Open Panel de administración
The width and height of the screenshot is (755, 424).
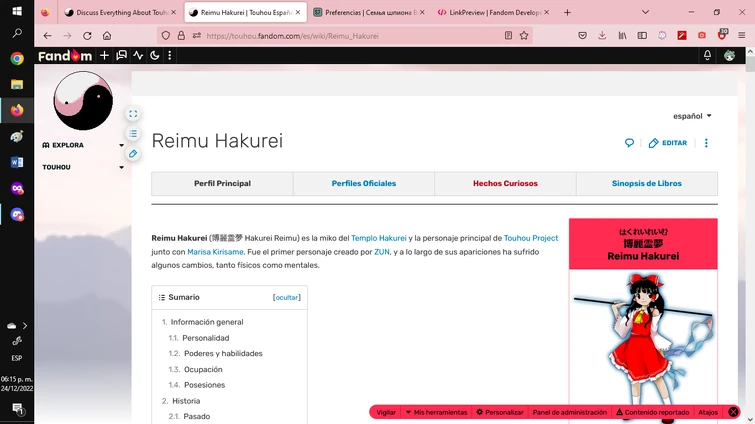pyautogui.click(x=570, y=412)
